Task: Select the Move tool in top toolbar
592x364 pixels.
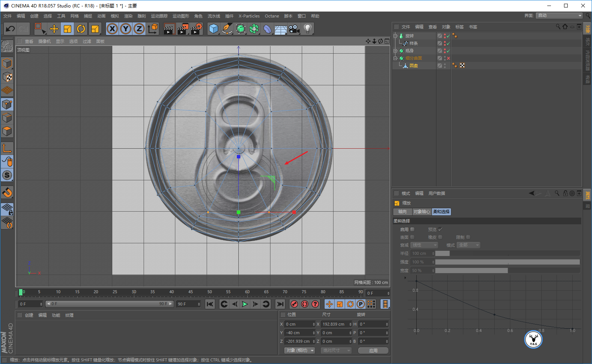Action: pyautogui.click(x=54, y=29)
